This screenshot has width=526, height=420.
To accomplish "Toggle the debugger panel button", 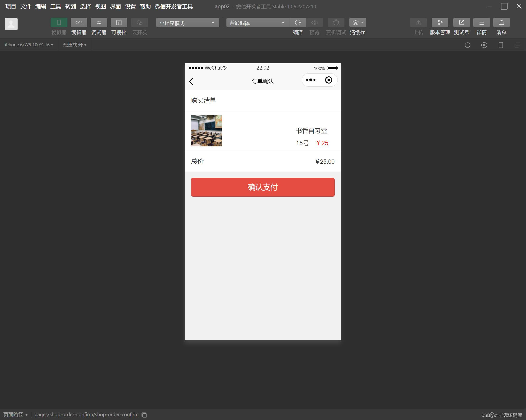I will click(99, 23).
